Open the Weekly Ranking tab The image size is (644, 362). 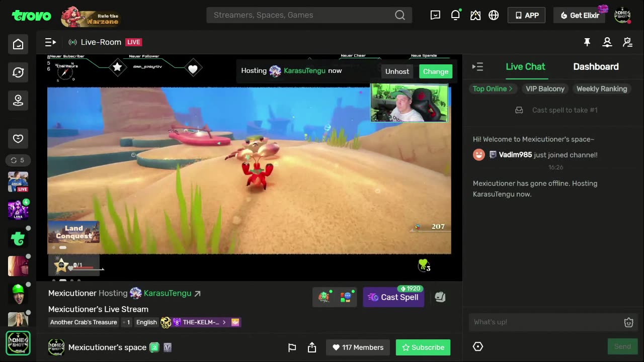click(602, 88)
